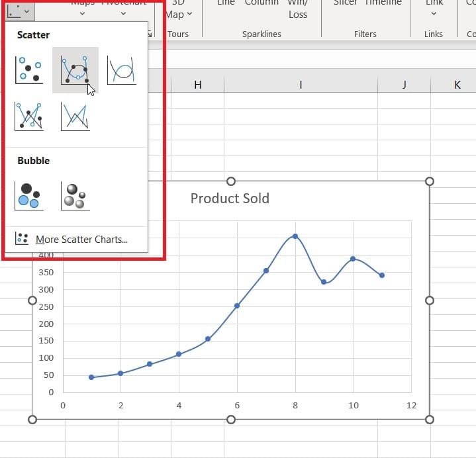Select the top-right chart corner handle

[x=430, y=181]
